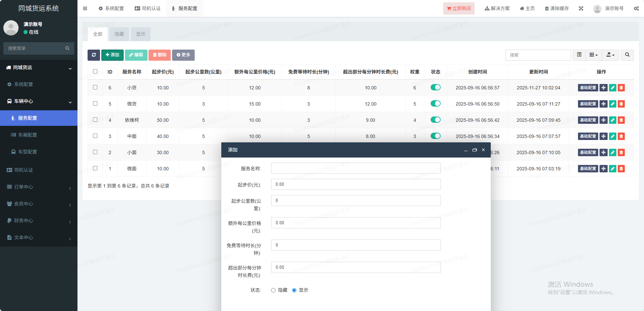This screenshot has width=644, height=311.
Task: Click the fullscreen expand icon in header
Action: click(x=581, y=8)
